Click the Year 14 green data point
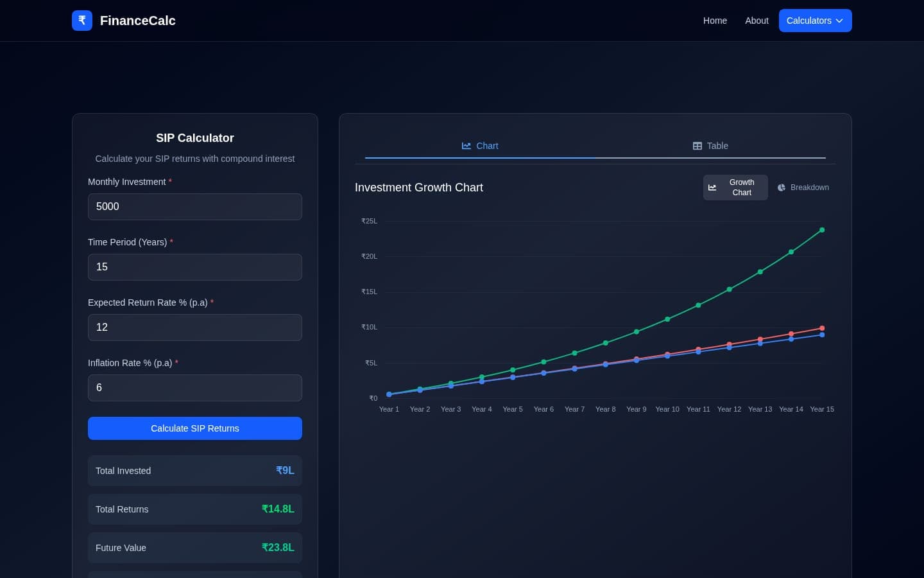The image size is (924, 578). [x=791, y=252]
